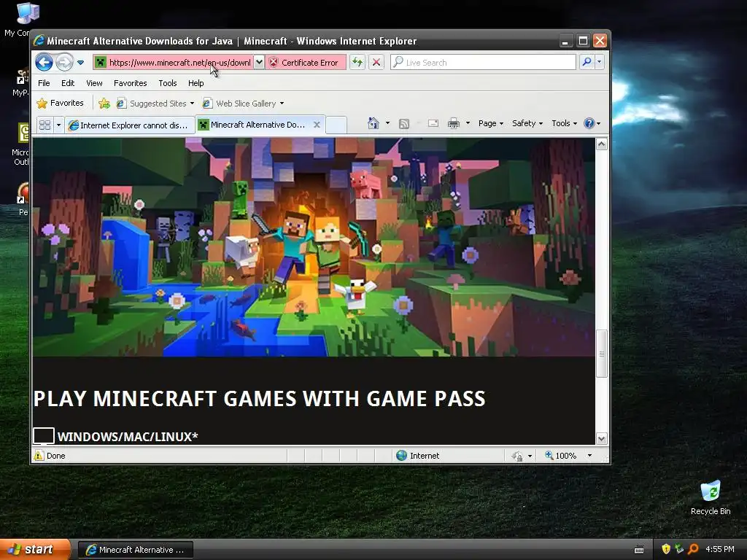The height and width of the screenshot is (560, 747).
Task: Click the Read Mail envelope icon
Action: [x=433, y=124]
